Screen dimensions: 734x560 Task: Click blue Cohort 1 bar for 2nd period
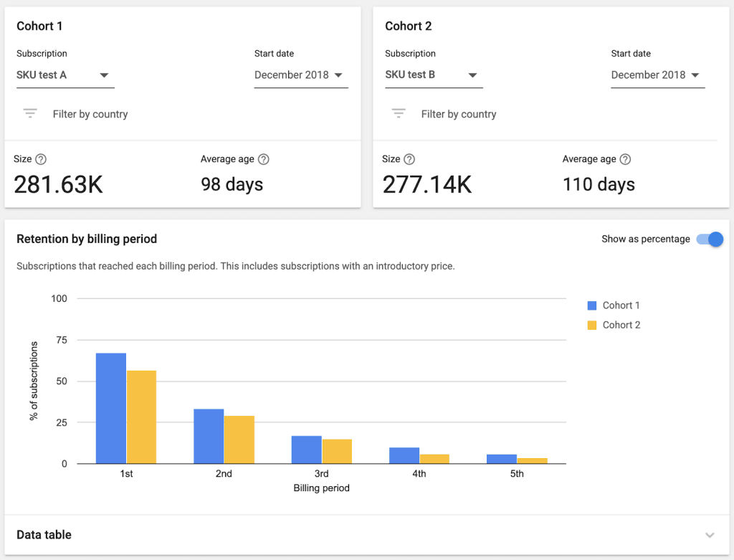(209, 437)
